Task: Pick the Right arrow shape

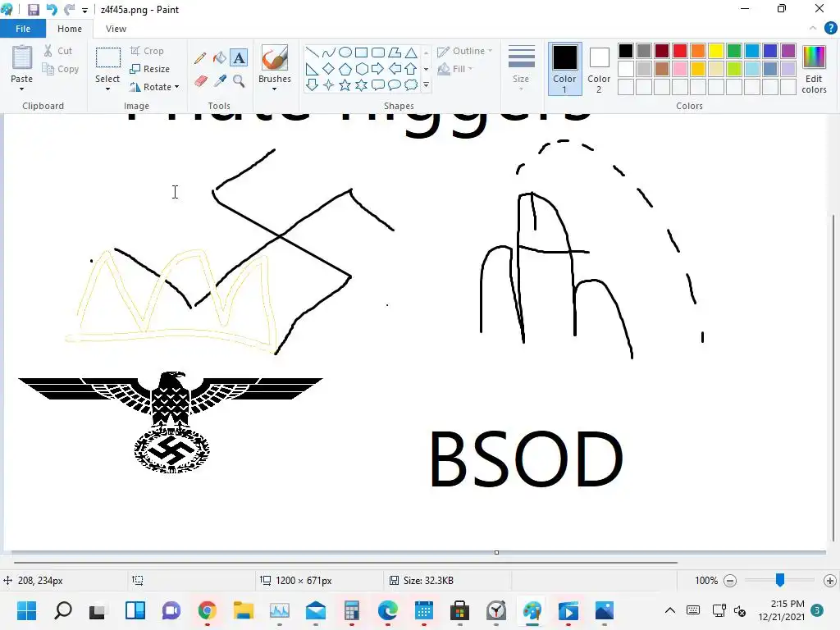Action: 378,69
